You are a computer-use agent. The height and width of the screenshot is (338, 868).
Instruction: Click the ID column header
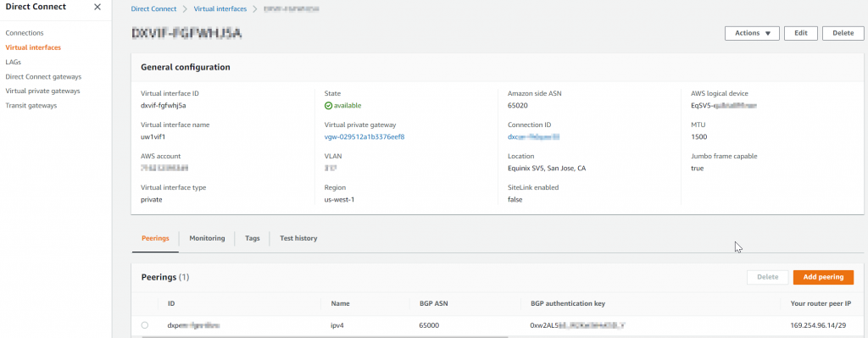click(171, 304)
